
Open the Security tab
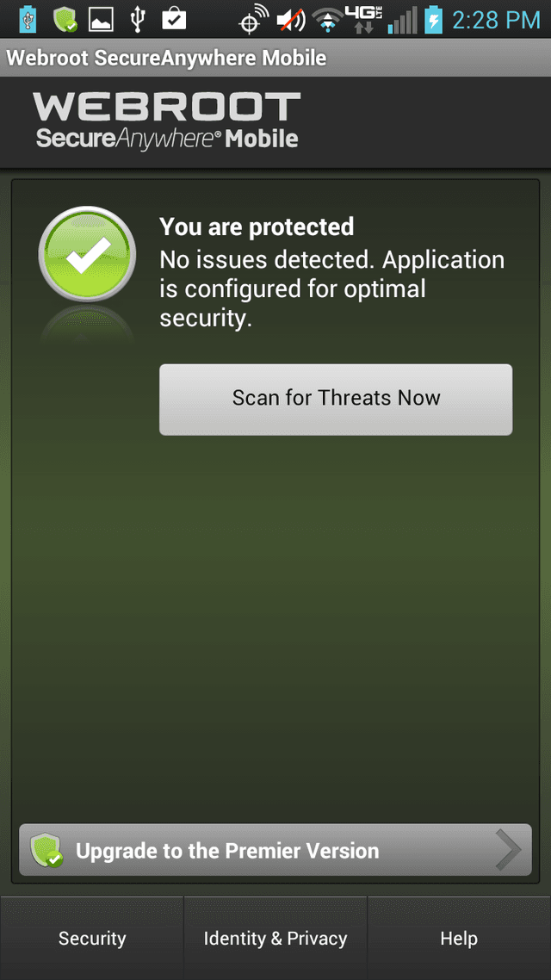tap(92, 939)
